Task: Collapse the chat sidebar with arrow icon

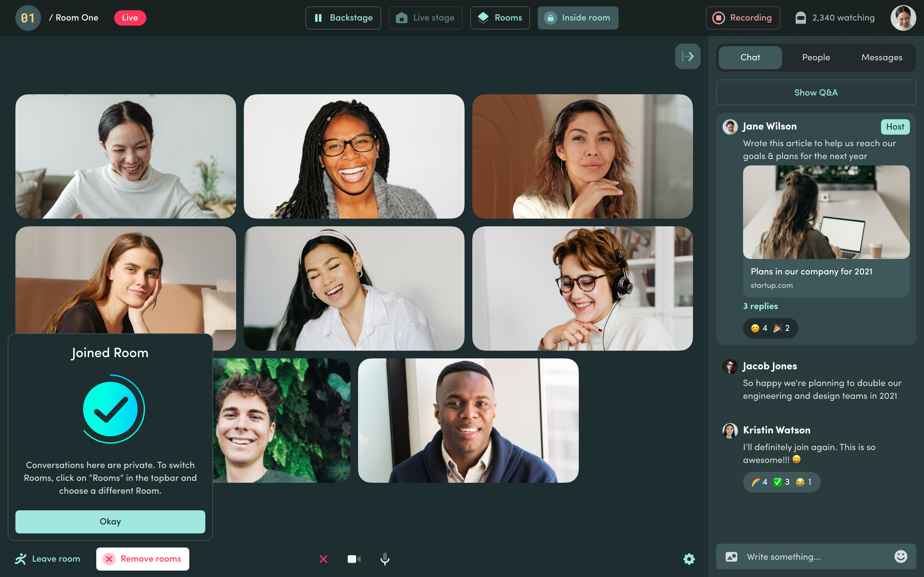Action: point(687,56)
